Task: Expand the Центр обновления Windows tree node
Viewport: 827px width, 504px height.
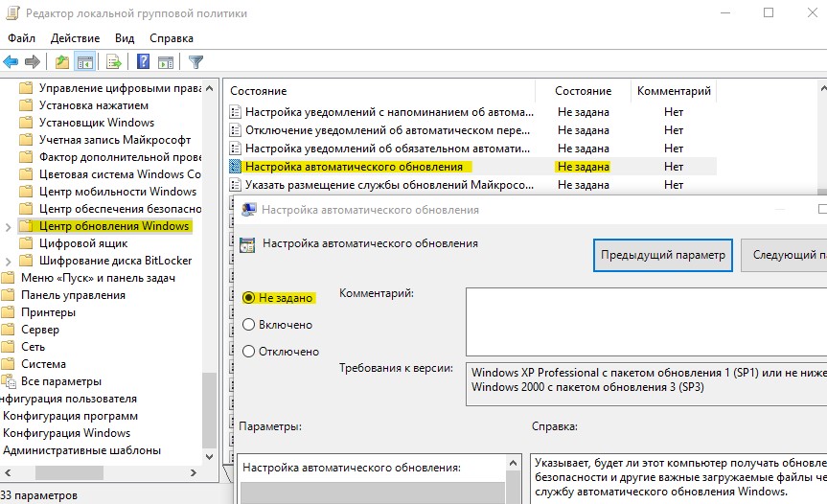Action: tap(8, 227)
